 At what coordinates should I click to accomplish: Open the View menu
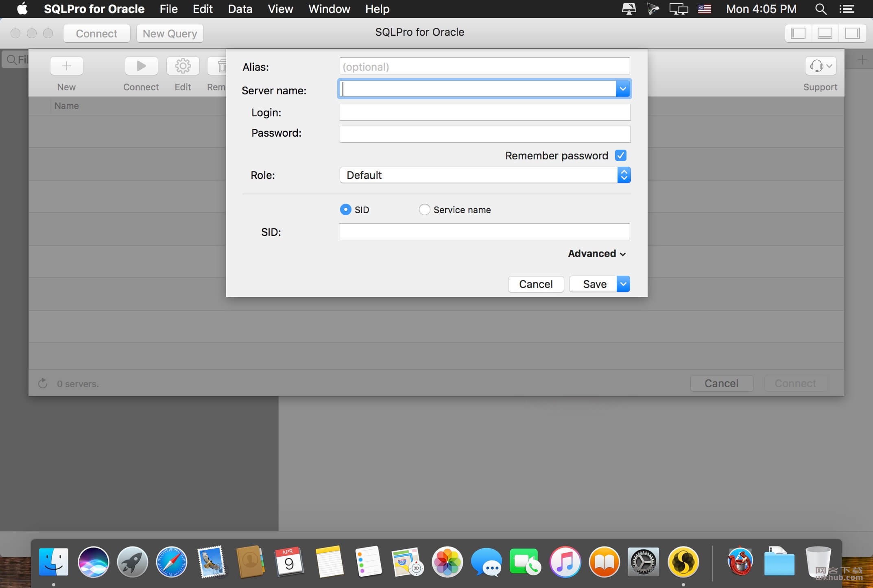(280, 9)
